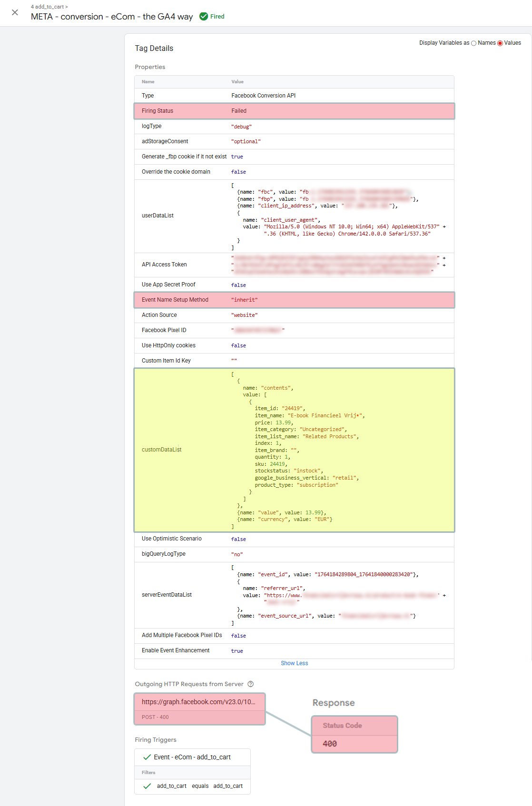
Task: Click the Response Status Code 400 box
Action: (x=354, y=734)
